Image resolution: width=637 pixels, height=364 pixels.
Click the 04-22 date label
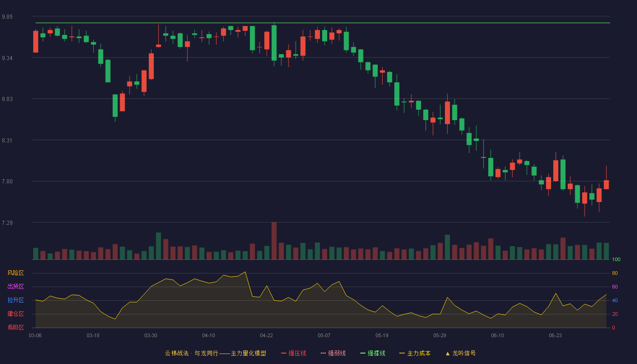[x=266, y=335]
